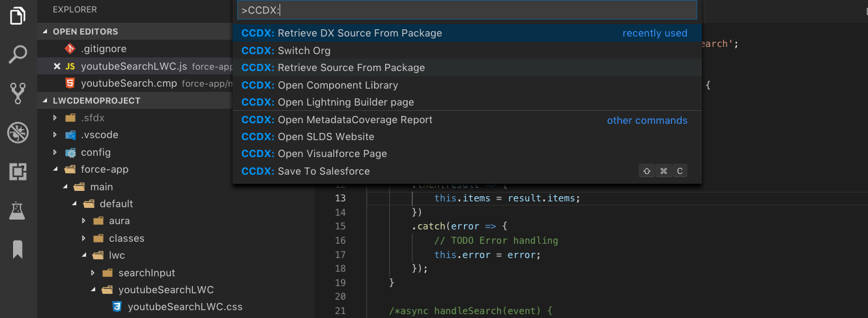Open the Source Control icon
The height and width of the screenshot is (318, 868).
[x=18, y=94]
